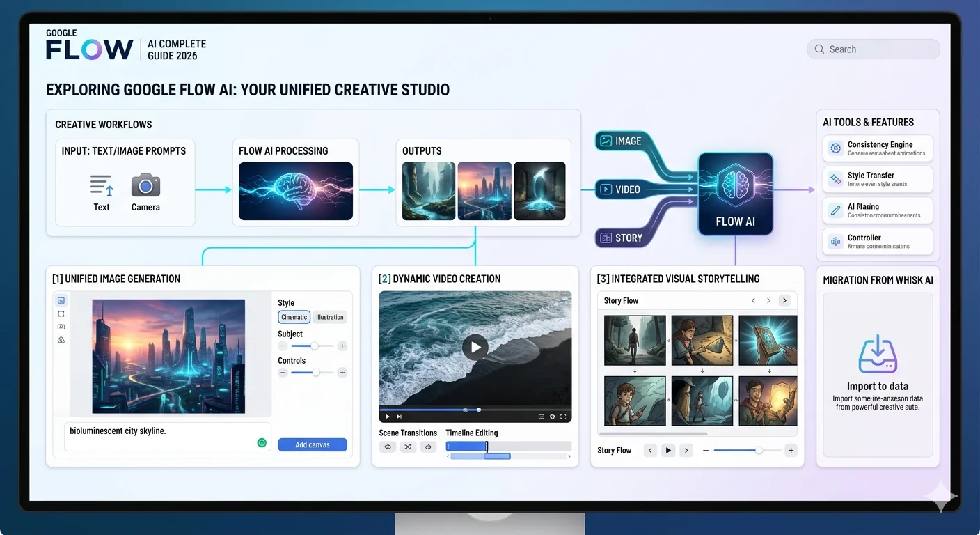The width and height of the screenshot is (980, 535).
Task: Zoom in with the Story Flow plus button
Action: pyautogui.click(x=791, y=451)
